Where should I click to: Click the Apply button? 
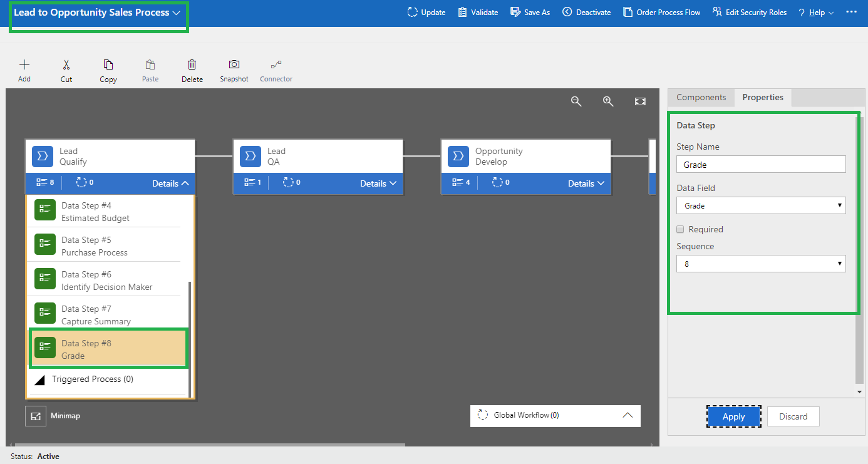coord(734,416)
